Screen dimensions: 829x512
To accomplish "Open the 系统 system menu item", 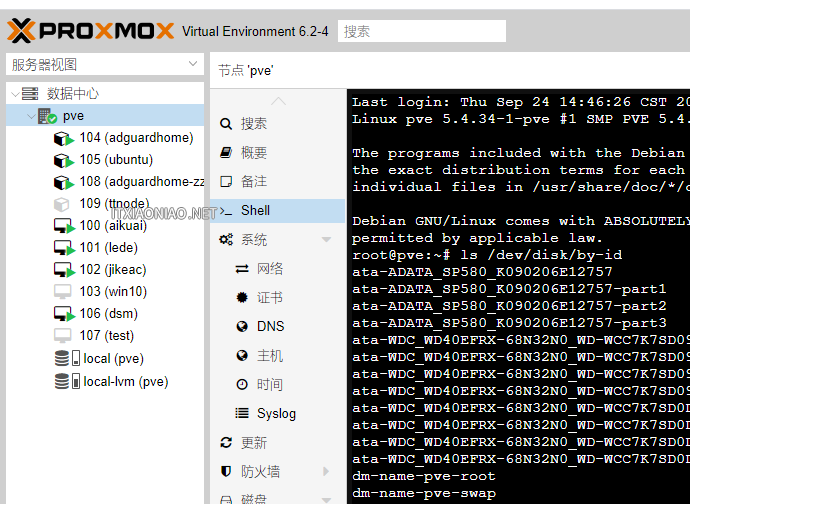I will [278, 240].
